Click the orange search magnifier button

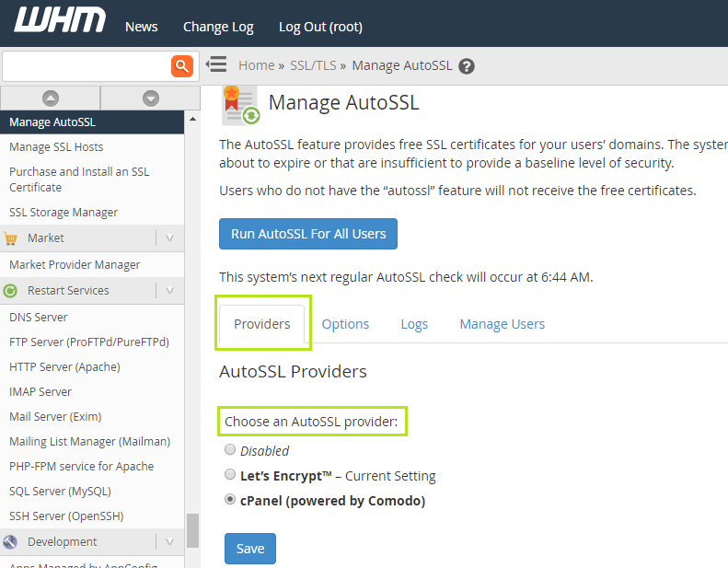(x=182, y=66)
